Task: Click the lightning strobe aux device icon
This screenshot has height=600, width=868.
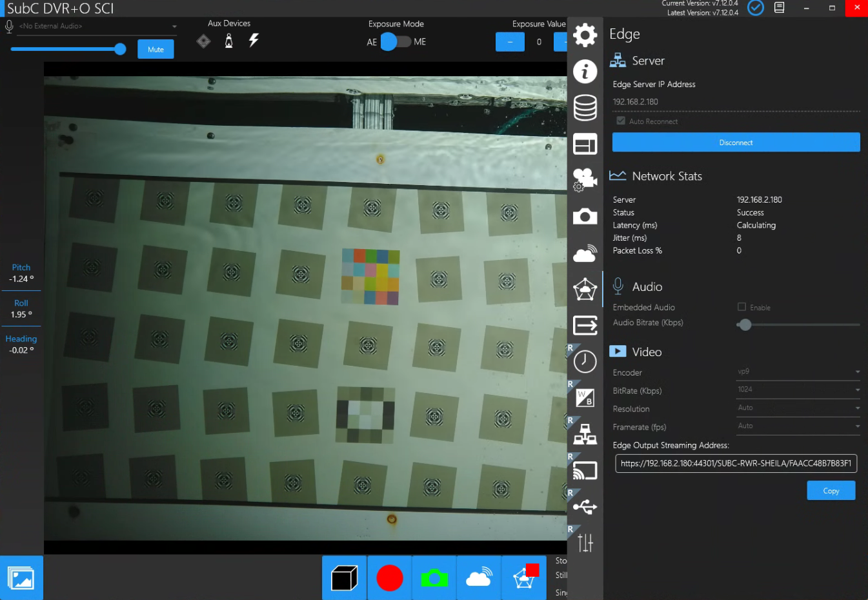Action: (254, 41)
